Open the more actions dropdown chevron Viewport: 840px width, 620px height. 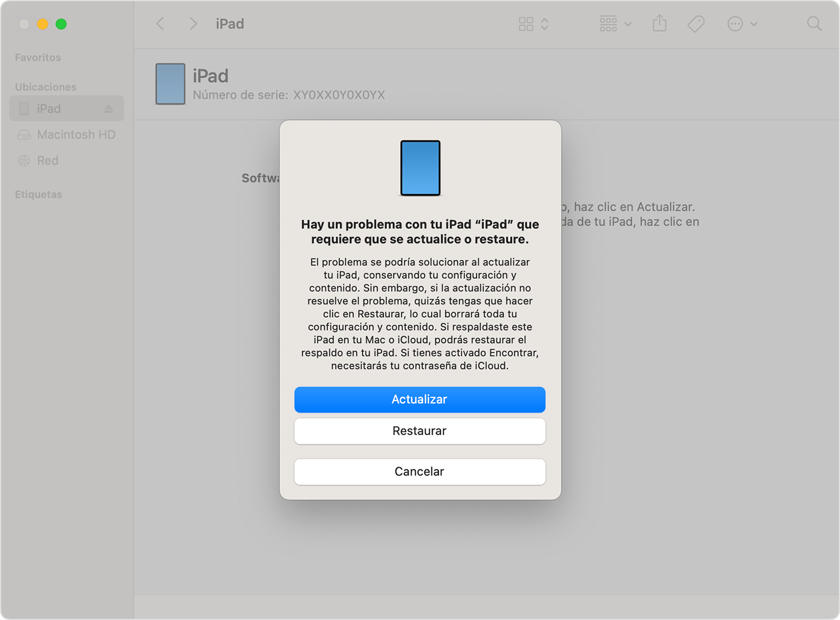(x=753, y=25)
